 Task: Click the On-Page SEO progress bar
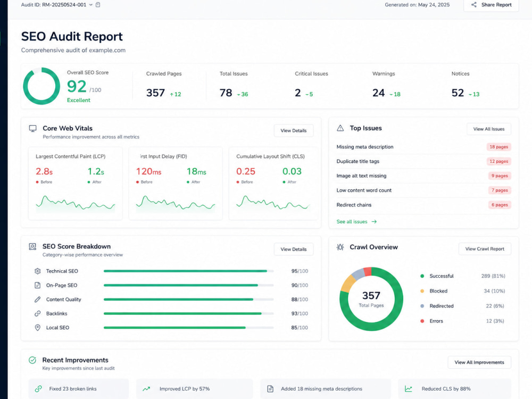[189, 285]
